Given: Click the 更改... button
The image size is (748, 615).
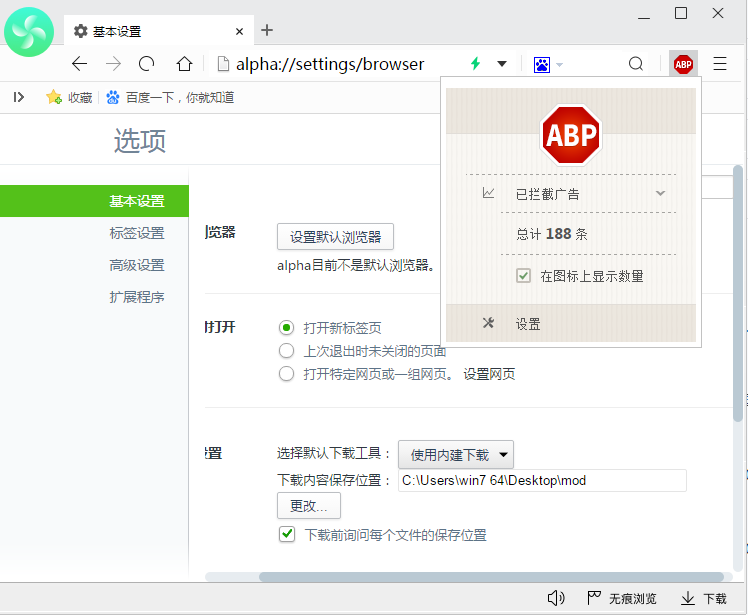Looking at the screenshot, I should pos(309,506).
